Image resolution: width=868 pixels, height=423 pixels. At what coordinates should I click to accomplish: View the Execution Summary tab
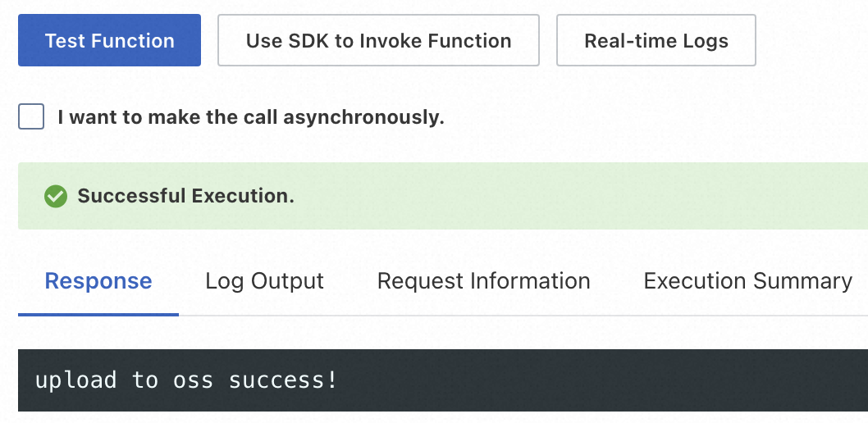(x=747, y=281)
